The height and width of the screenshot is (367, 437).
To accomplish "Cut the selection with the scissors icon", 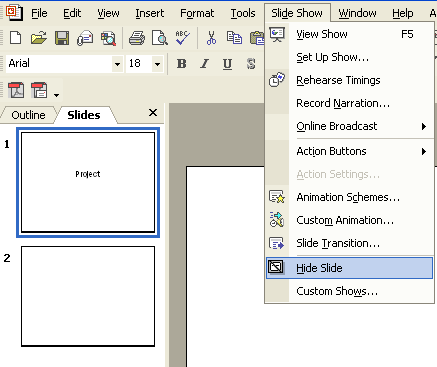I will pos(211,38).
